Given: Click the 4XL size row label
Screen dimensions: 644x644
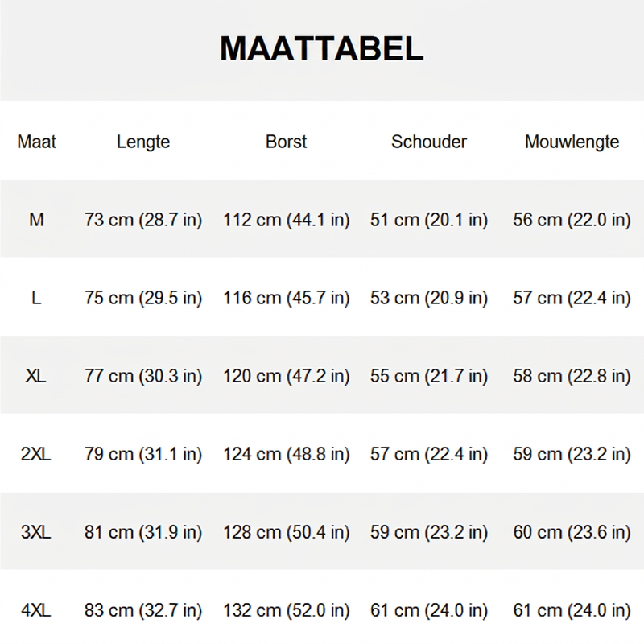Looking at the screenshot, I should [x=35, y=610].
